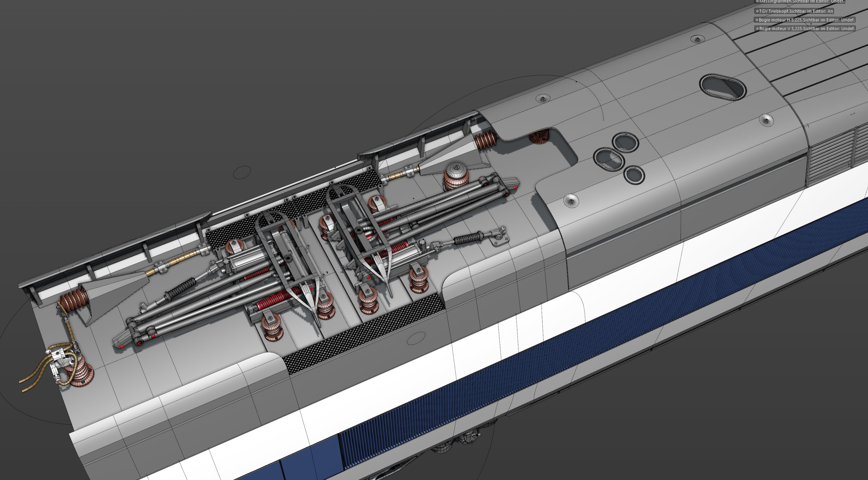Select the brown ribbed insulator at far-left roof end
868x480 pixels.
point(74,299)
